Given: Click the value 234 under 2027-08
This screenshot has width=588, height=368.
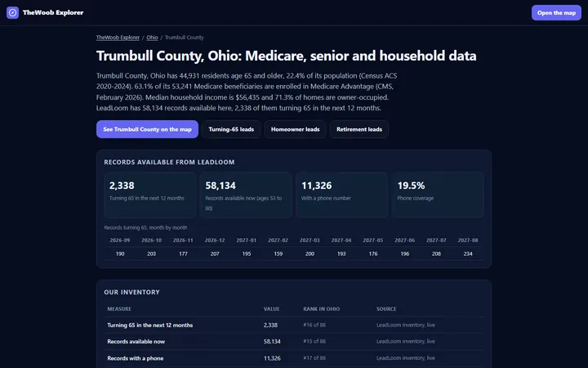Looking at the screenshot, I should [x=468, y=254].
